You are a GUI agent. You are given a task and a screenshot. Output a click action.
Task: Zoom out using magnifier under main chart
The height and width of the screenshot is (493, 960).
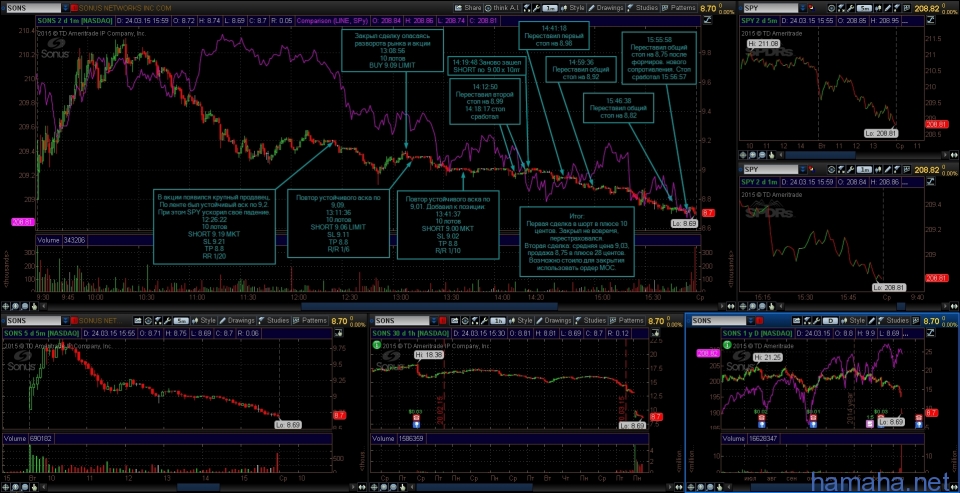(x=25, y=306)
